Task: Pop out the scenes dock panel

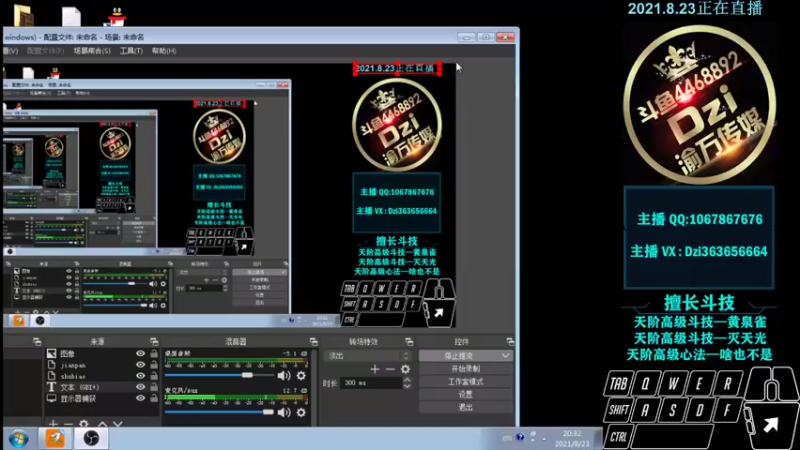Action: (37, 341)
